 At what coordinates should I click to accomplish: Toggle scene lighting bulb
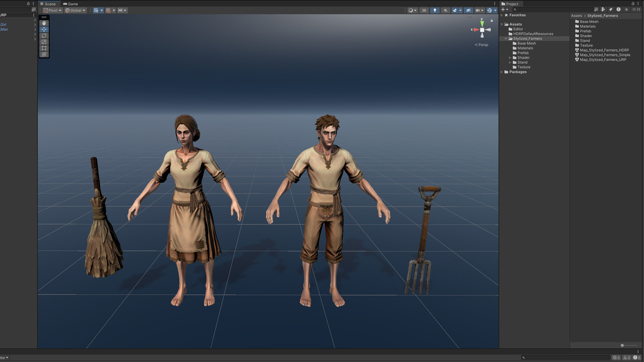(x=435, y=10)
